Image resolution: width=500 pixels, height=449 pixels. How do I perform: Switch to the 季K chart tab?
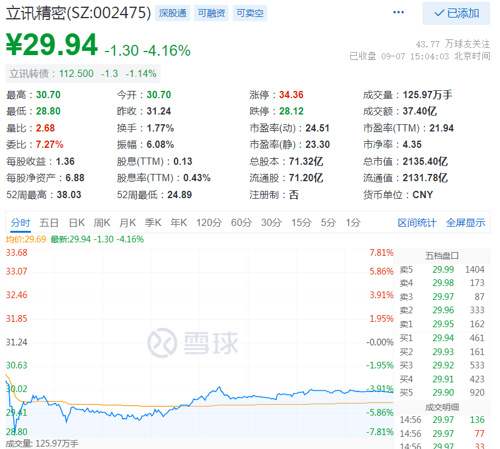point(153,223)
